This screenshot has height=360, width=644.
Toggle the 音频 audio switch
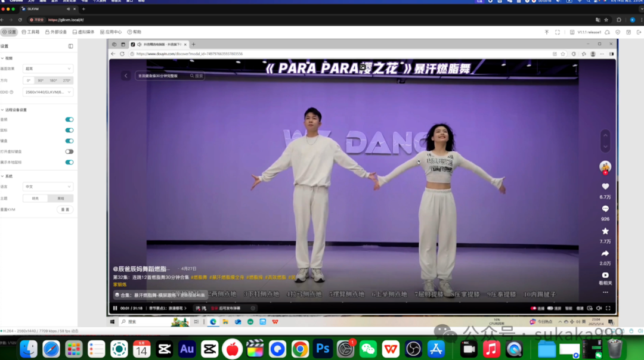coord(69,119)
